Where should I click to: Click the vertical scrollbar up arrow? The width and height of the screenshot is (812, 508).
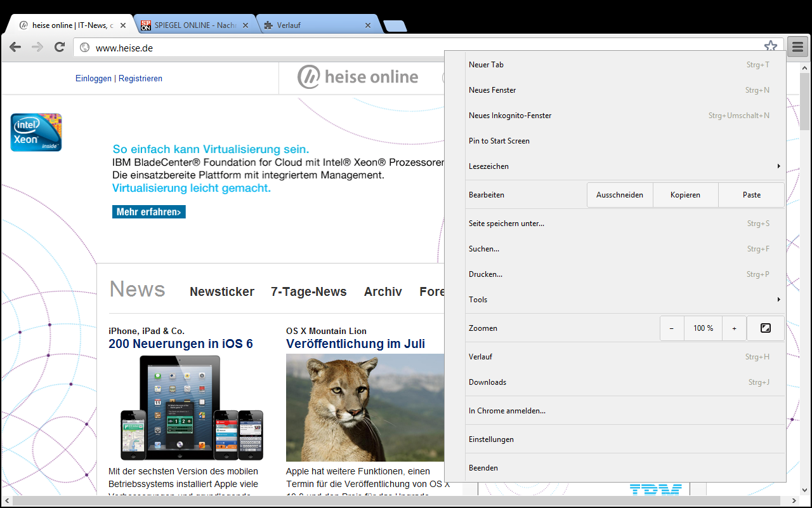coord(806,68)
